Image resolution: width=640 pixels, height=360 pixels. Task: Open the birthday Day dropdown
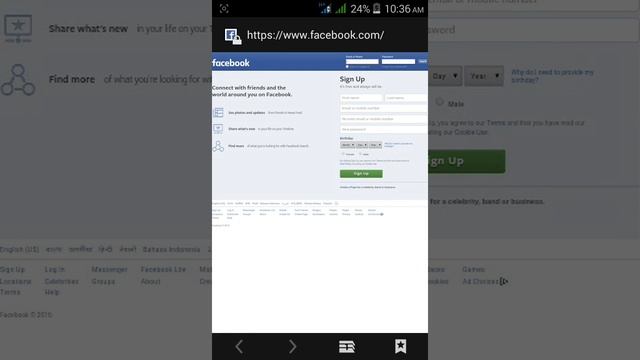(x=362, y=145)
